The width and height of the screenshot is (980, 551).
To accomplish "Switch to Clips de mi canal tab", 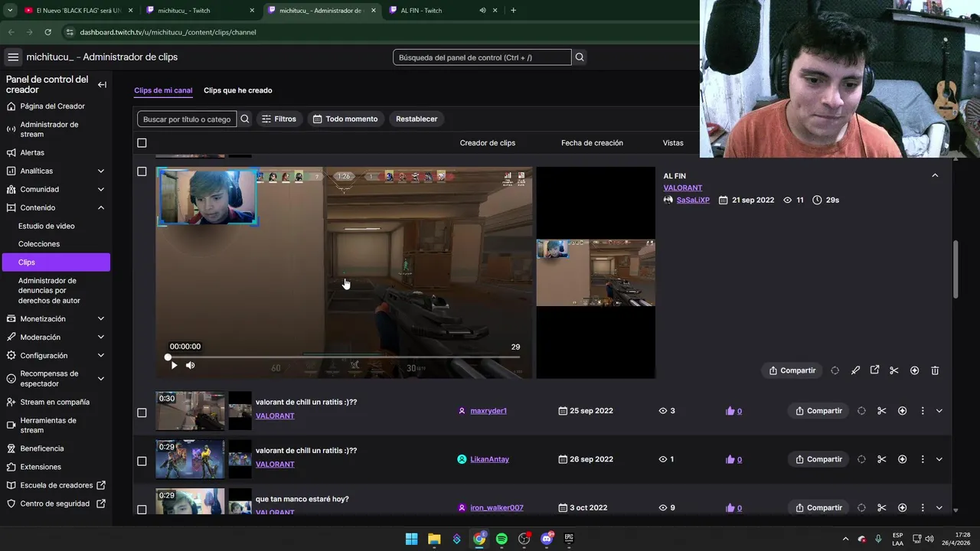I will click(163, 90).
